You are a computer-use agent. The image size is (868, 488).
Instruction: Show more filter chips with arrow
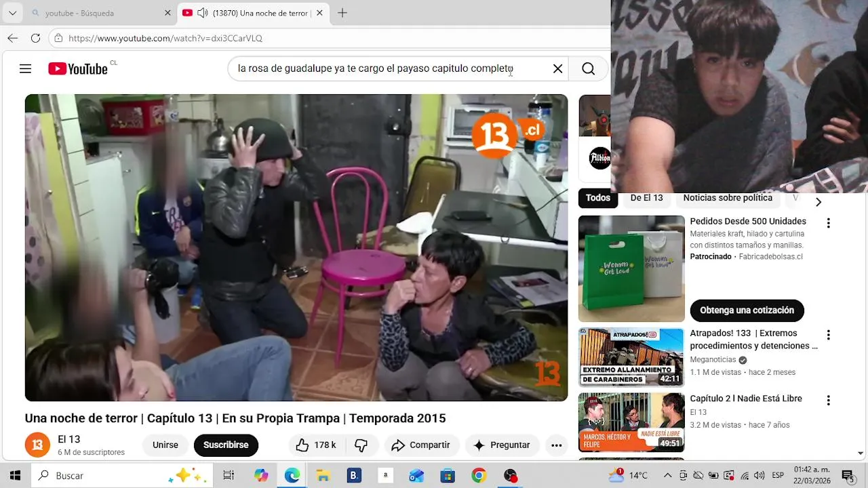tap(818, 201)
